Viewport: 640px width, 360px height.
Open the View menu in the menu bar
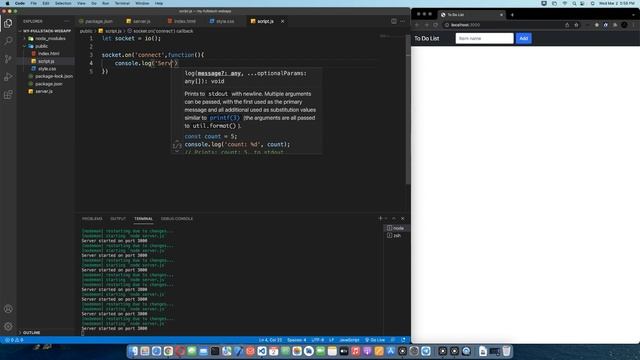(81, 3)
